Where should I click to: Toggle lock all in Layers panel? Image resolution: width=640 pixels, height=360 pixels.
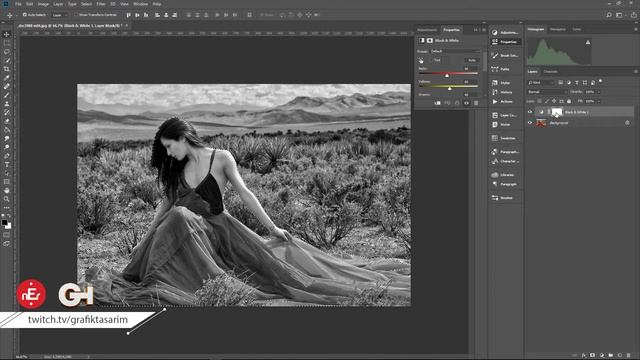click(x=569, y=101)
